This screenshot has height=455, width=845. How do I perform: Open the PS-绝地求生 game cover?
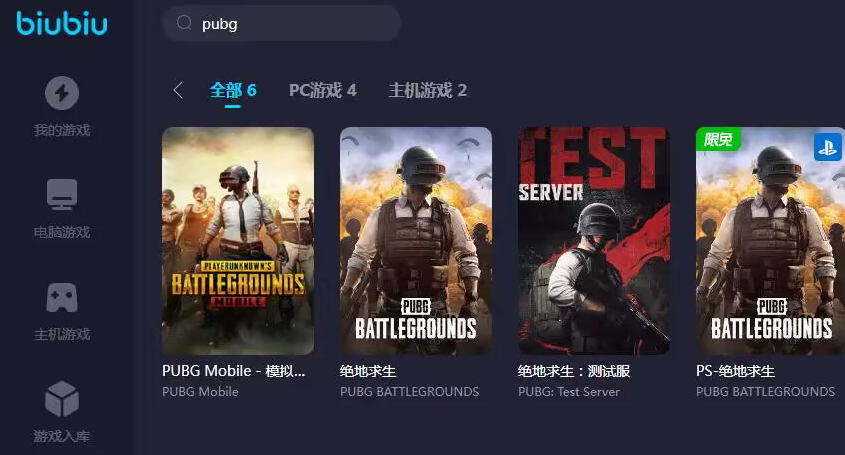pos(771,241)
